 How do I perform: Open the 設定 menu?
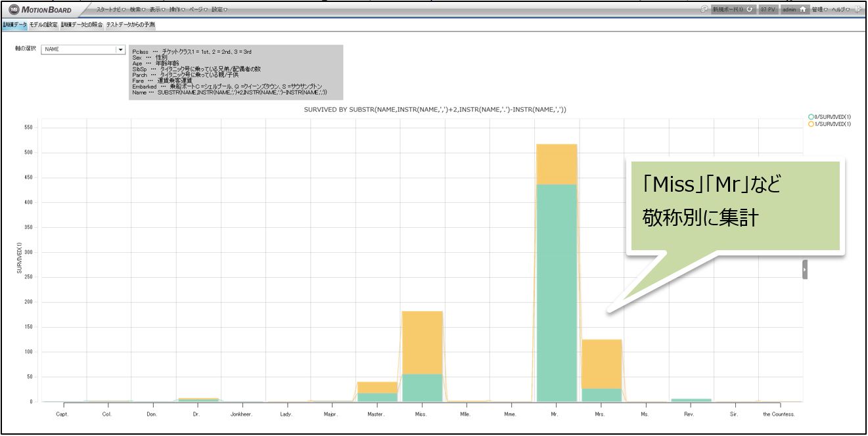[219, 9]
